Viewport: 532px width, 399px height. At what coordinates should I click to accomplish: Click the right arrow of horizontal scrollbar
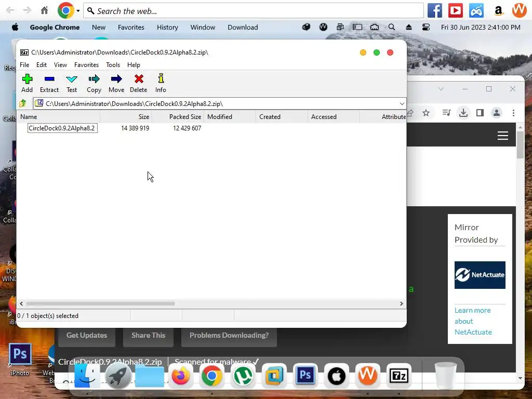coord(402,303)
